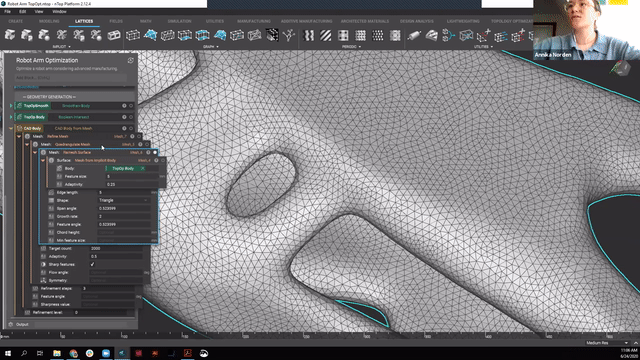This screenshot has width=640, height=360.
Task: Collapse the Remesh Surface block
Action: click(35, 152)
